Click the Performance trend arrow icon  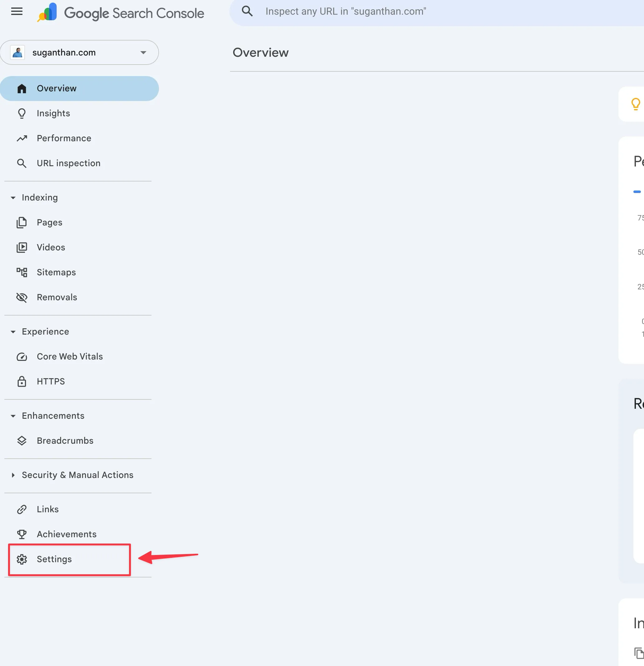pos(22,138)
